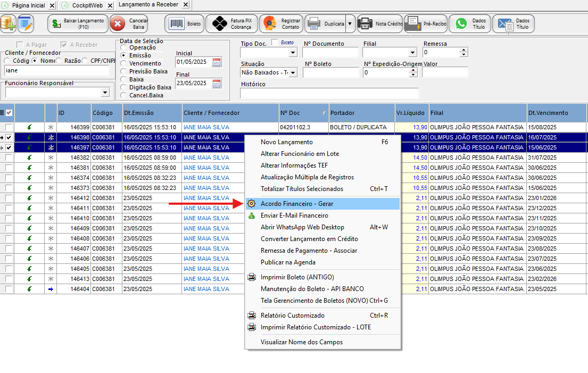Image resolution: width=588 pixels, height=373 pixels.
Task: Sort by Nº Doc column header
Action: point(304,113)
